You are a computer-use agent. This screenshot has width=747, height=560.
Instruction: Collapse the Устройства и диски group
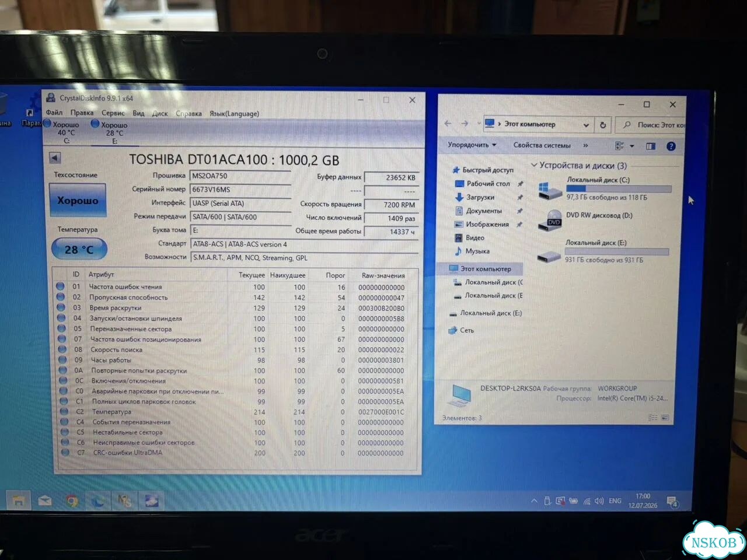(534, 165)
